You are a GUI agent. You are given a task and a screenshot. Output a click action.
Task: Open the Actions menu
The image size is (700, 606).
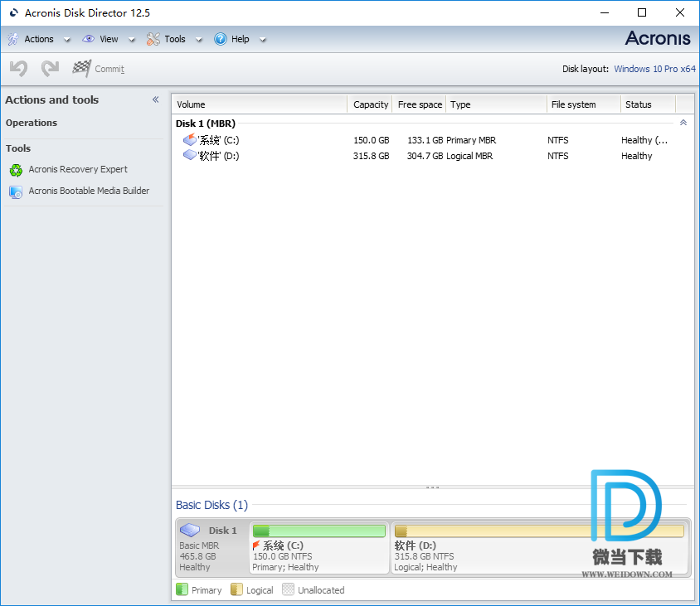[39, 39]
